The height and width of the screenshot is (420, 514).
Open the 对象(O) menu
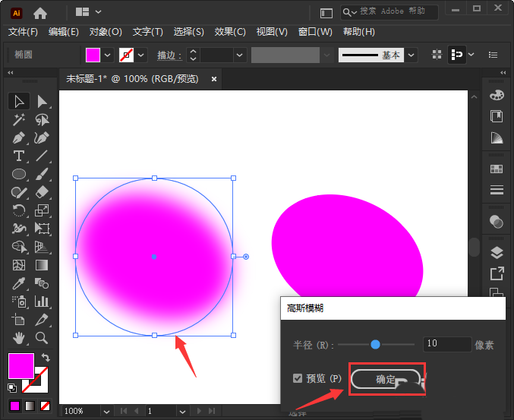click(106, 32)
